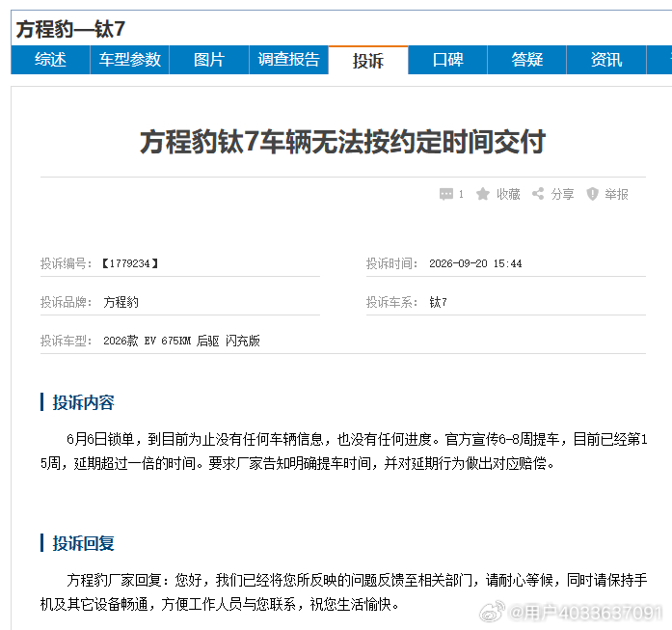The height and width of the screenshot is (630, 672).
Task: Click the 投诉内容 section heading
Action: [83, 402]
